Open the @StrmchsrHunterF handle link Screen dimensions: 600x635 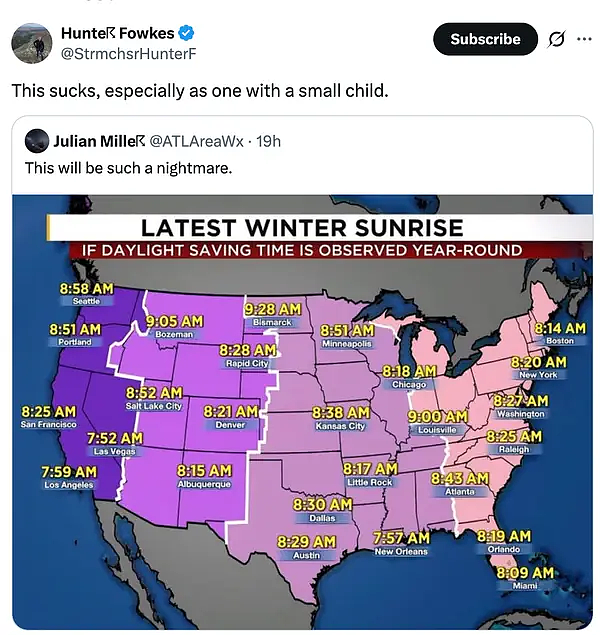(128, 53)
